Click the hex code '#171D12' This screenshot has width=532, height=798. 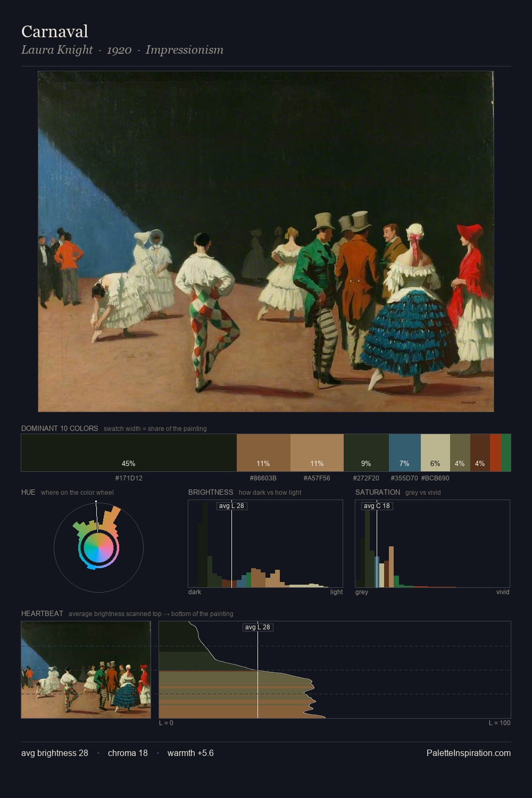click(129, 478)
